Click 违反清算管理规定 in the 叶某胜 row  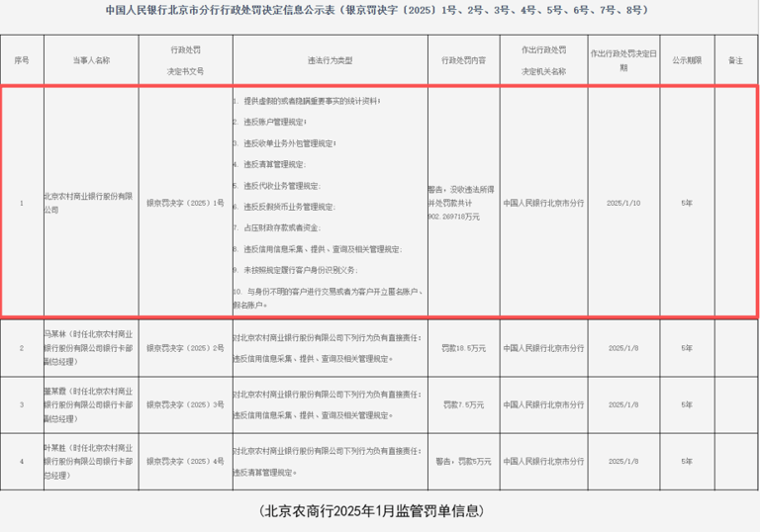coord(265,472)
